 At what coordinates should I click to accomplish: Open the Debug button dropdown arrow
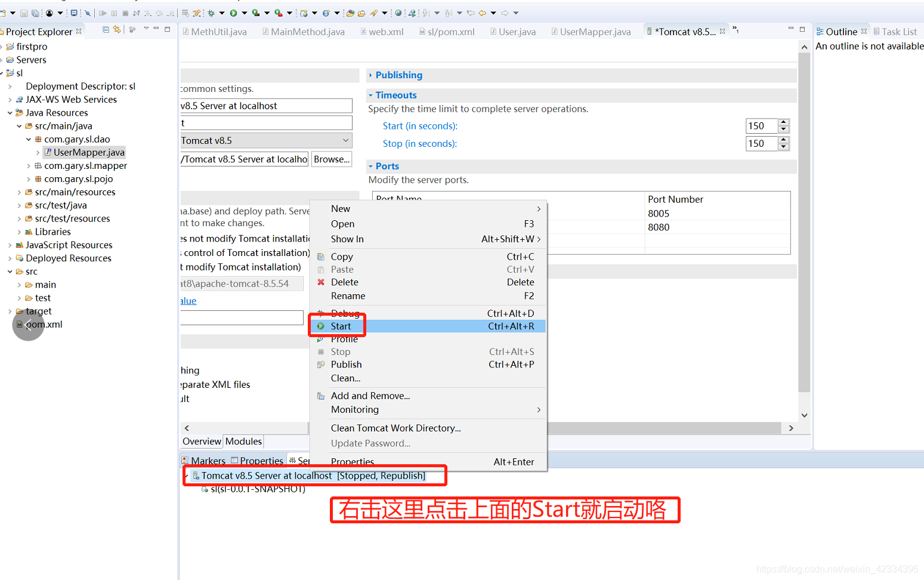(x=222, y=13)
